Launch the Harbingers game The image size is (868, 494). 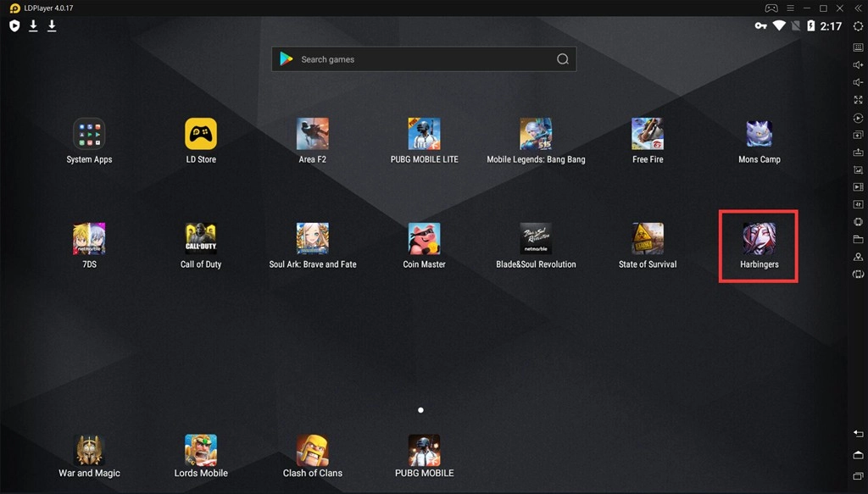tap(759, 239)
